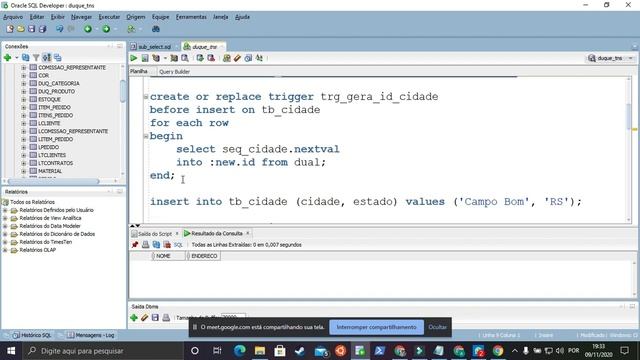The height and width of the screenshot is (360, 640).
Task: Click the binoculars Find DB Object icon
Action: tap(156, 29)
